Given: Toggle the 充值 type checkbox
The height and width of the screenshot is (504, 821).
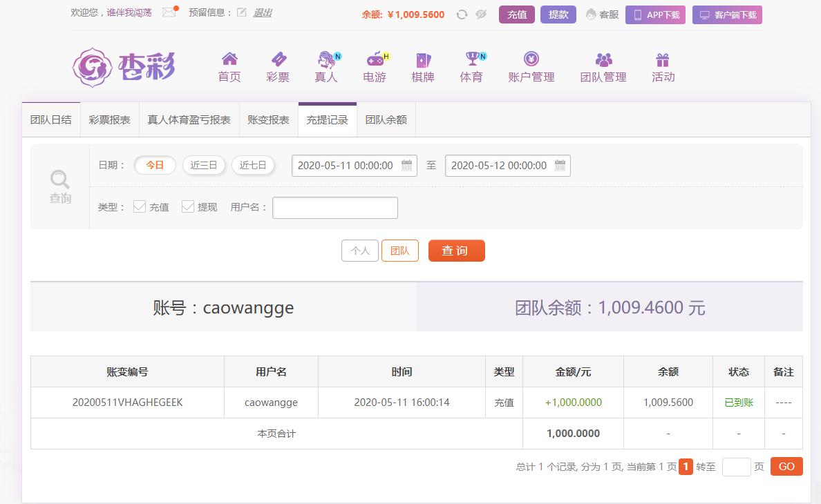Looking at the screenshot, I should 140,206.
